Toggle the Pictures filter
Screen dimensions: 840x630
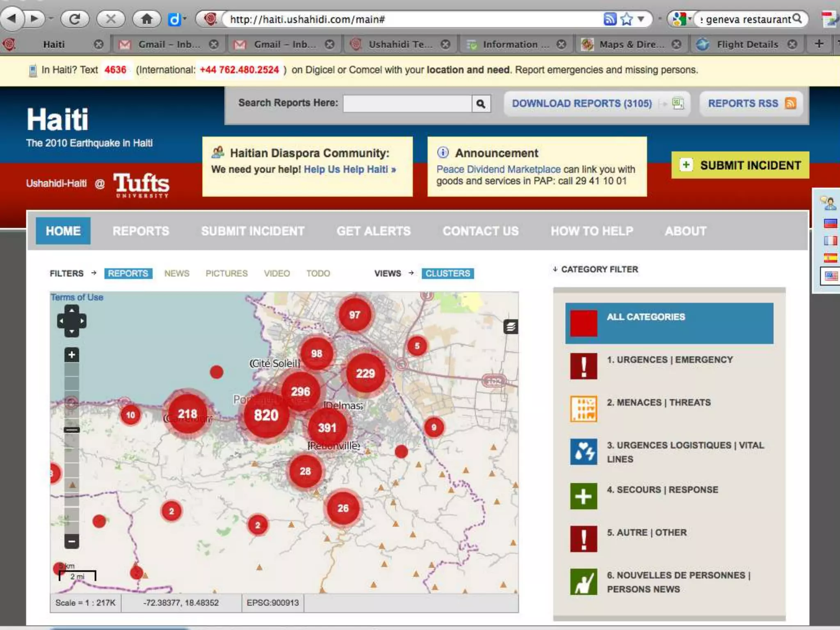tap(226, 274)
